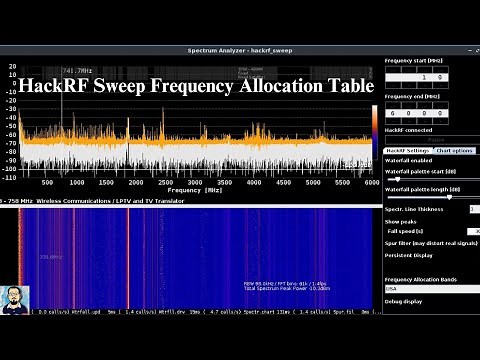The image size is (480, 360).
Task: Switch to the HackRF Settings tab
Action: 408,151
